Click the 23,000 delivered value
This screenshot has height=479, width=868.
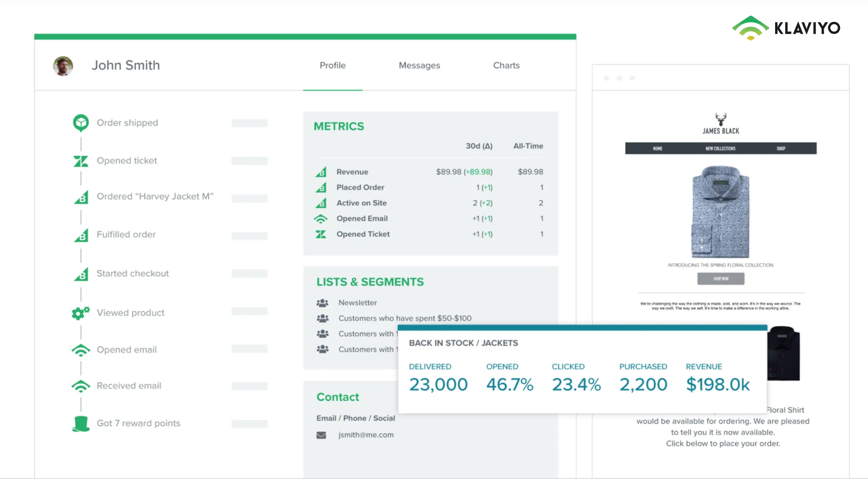[x=438, y=385]
